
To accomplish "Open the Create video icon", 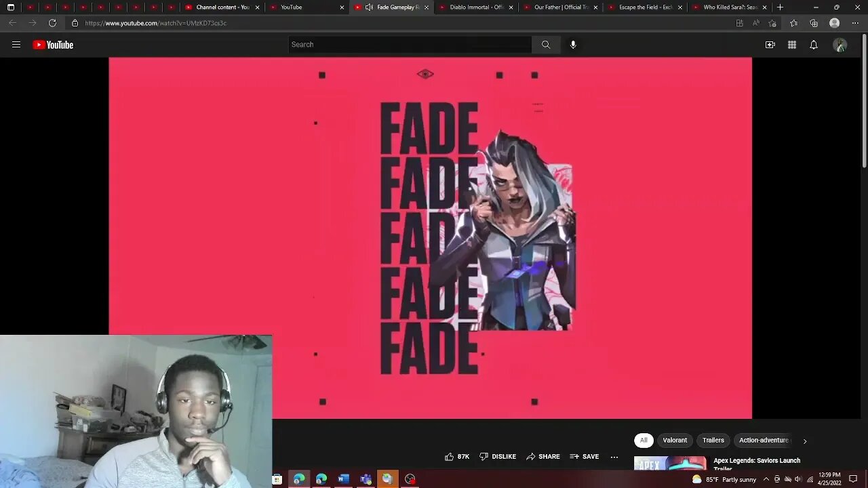I will point(770,45).
